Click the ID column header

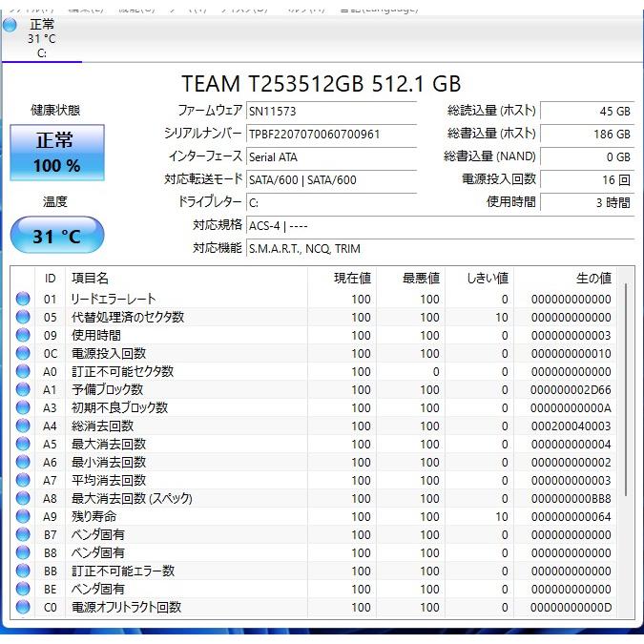[x=51, y=279]
